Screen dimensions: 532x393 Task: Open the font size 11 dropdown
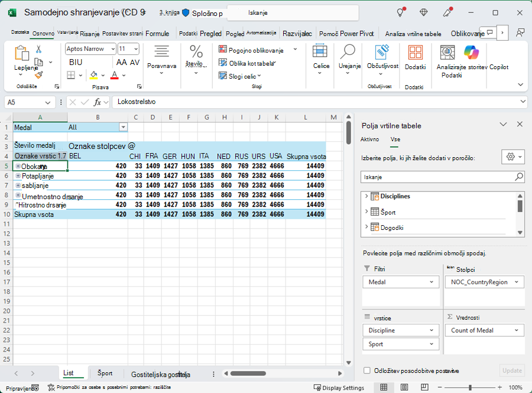[136, 49]
